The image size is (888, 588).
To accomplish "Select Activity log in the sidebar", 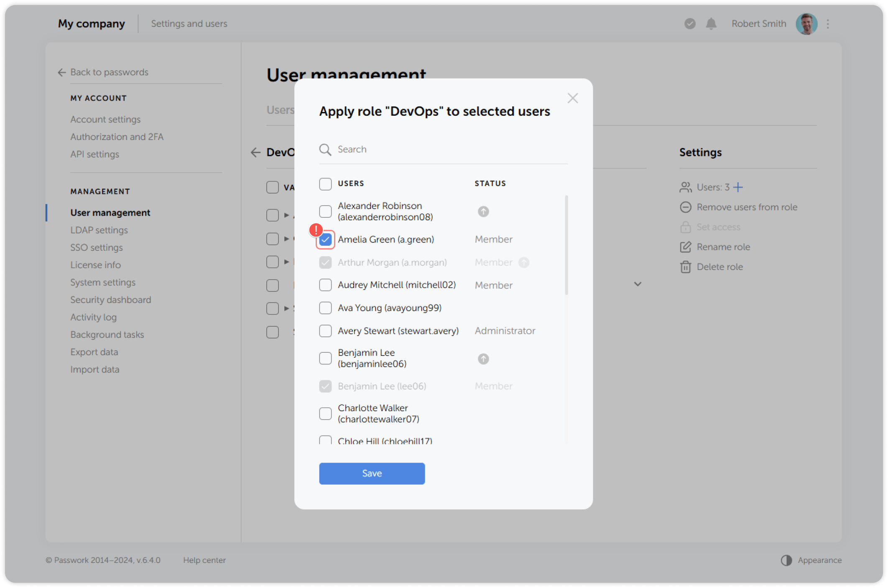I will [x=93, y=317].
